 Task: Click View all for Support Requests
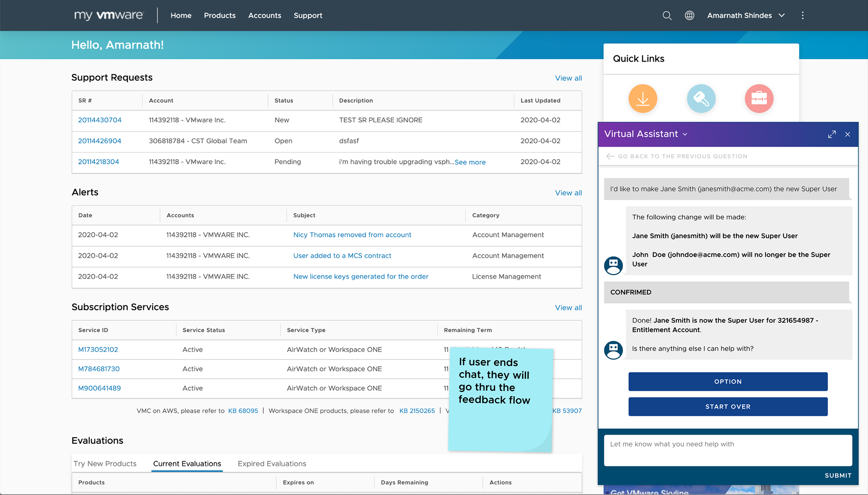568,78
